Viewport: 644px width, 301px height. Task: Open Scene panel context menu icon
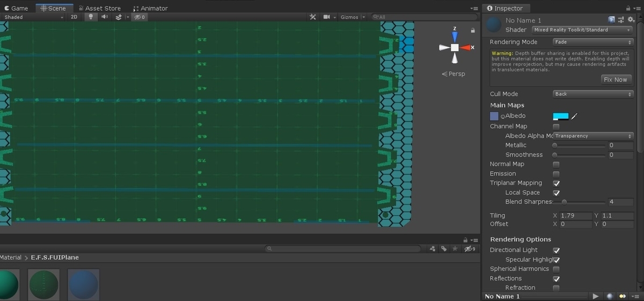(x=474, y=8)
